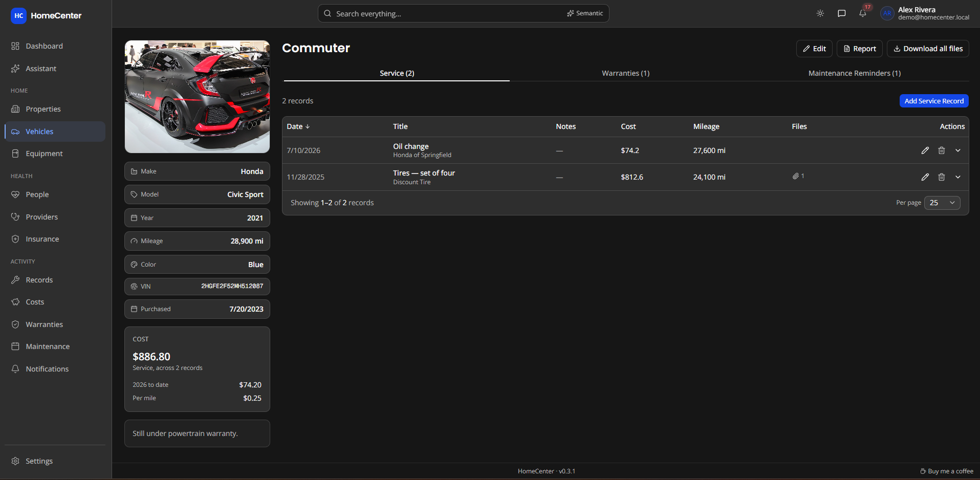Open Equipment in sidebar

click(x=55, y=154)
